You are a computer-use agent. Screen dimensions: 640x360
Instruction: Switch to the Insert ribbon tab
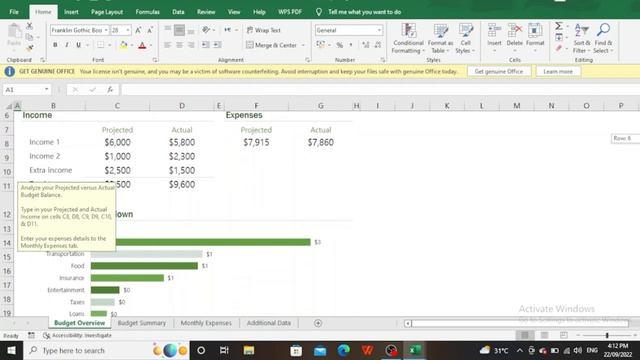click(x=71, y=12)
